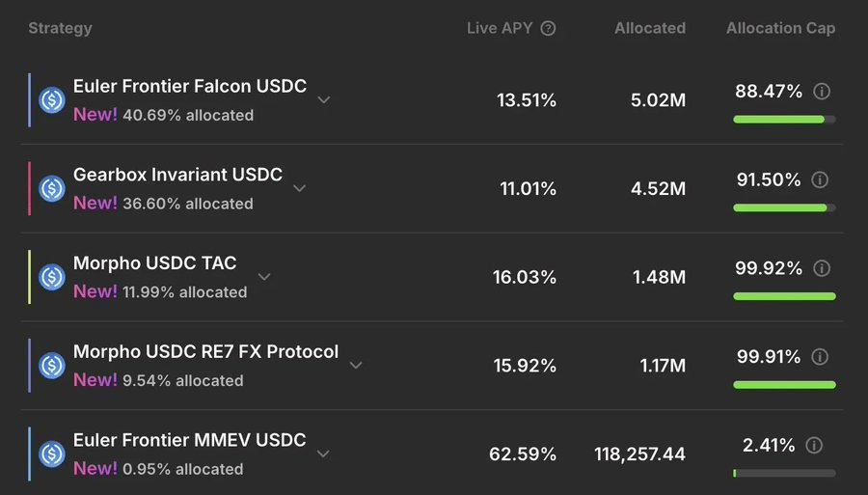Expand Euler Frontier Falcon USDC chevron
868x495 pixels.
pos(324,99)
